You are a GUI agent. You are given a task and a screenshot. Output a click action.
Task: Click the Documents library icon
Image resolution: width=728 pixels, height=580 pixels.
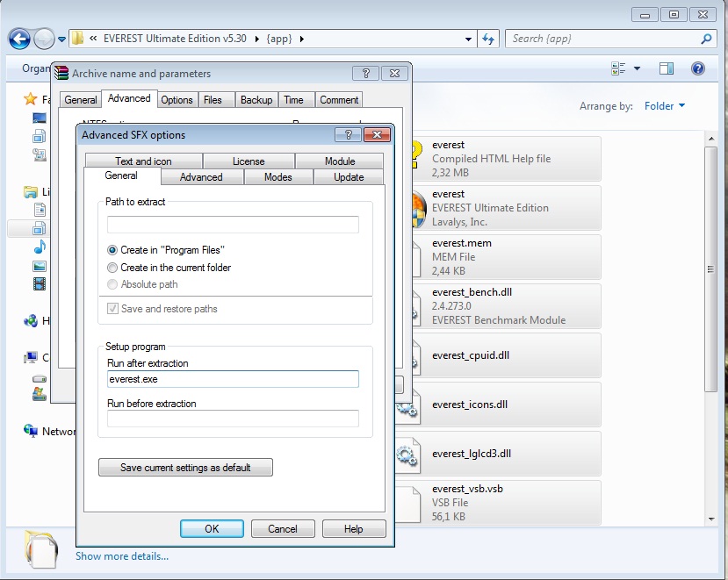point(40,210)
